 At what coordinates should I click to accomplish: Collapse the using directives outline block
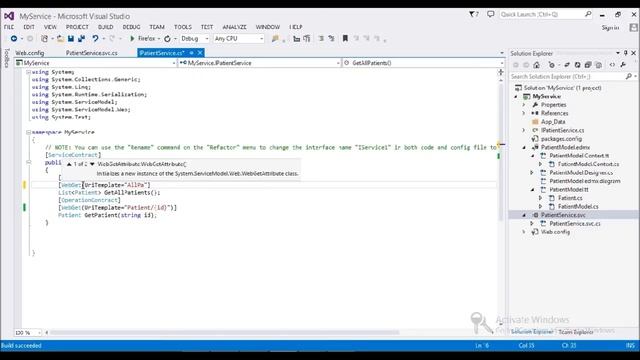tap(28, 72)
